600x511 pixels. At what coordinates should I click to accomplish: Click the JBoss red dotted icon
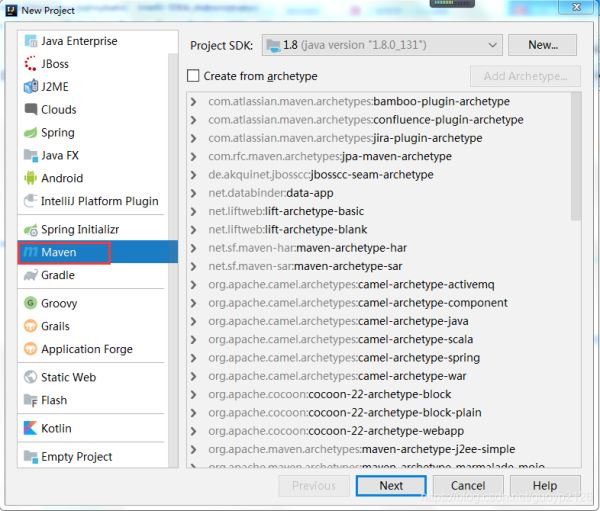tap(31, 64)
